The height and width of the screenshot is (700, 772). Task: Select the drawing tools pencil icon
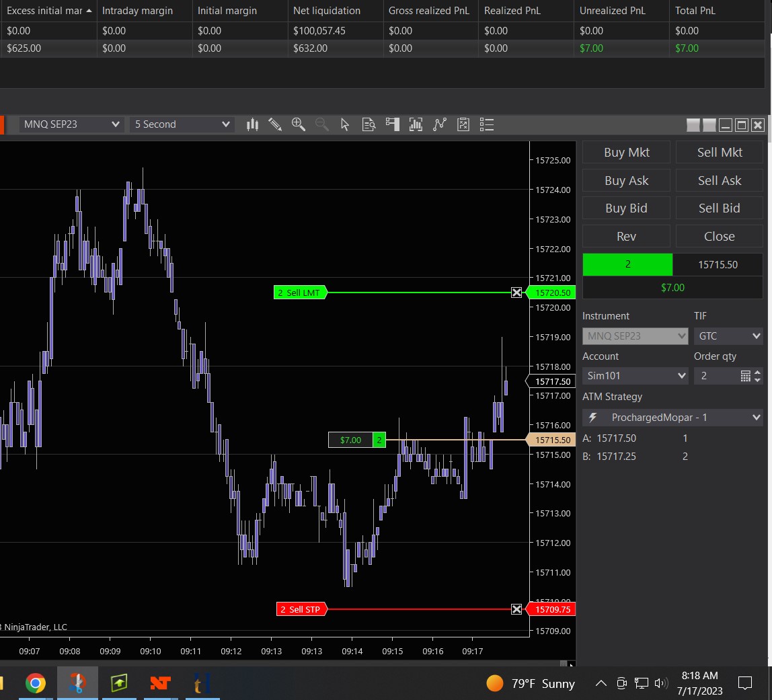click(274, 124)
